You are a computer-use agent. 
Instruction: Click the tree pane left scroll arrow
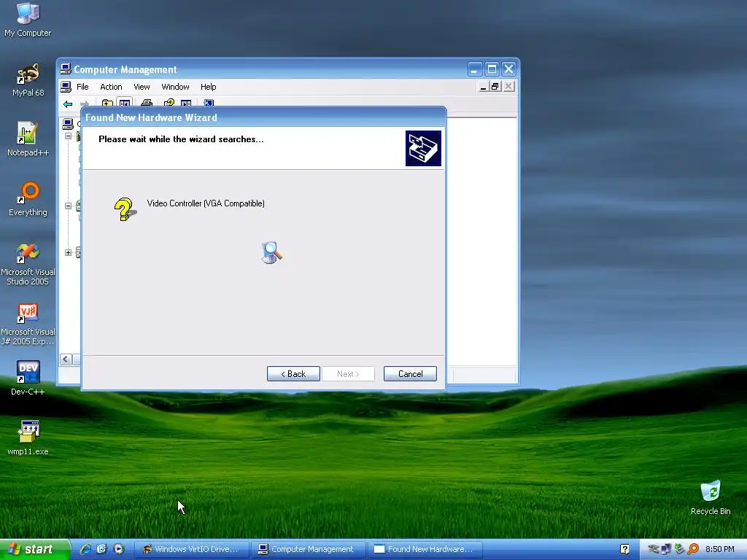[x=66, y=359]
